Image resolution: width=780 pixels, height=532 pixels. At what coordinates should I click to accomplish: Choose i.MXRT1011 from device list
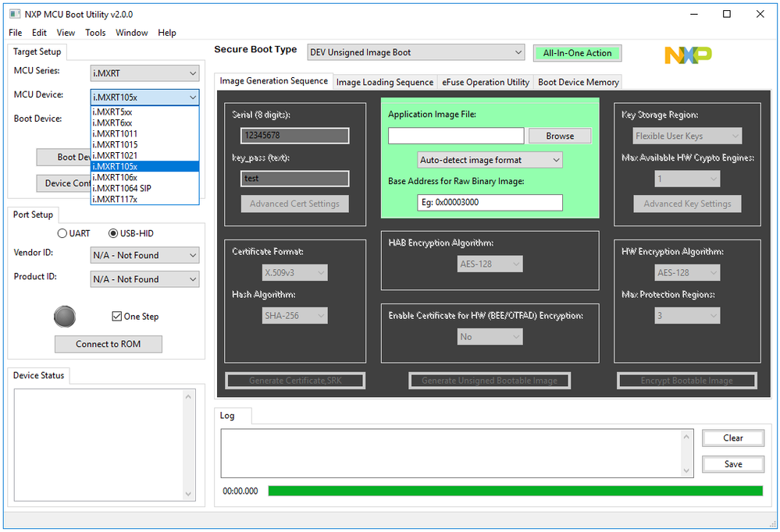point(144,133)
